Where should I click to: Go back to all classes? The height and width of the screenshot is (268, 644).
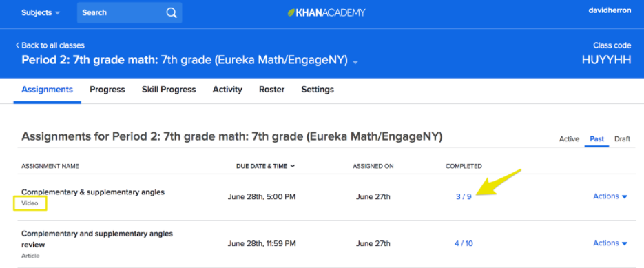[x=50, y=45]
